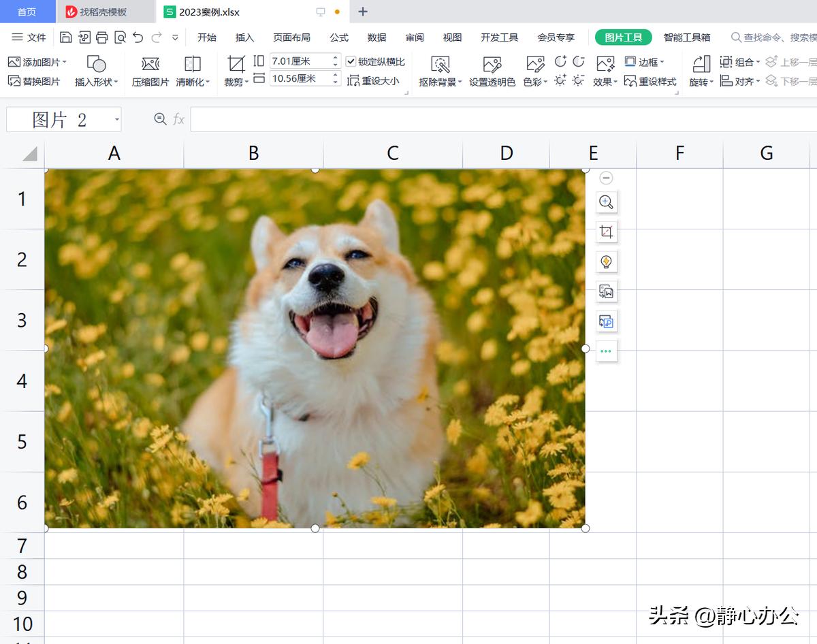Viewport: 817px width, 644px height.
Task: Click the lightbulb icon beside the picture
Action: point(606,262)
